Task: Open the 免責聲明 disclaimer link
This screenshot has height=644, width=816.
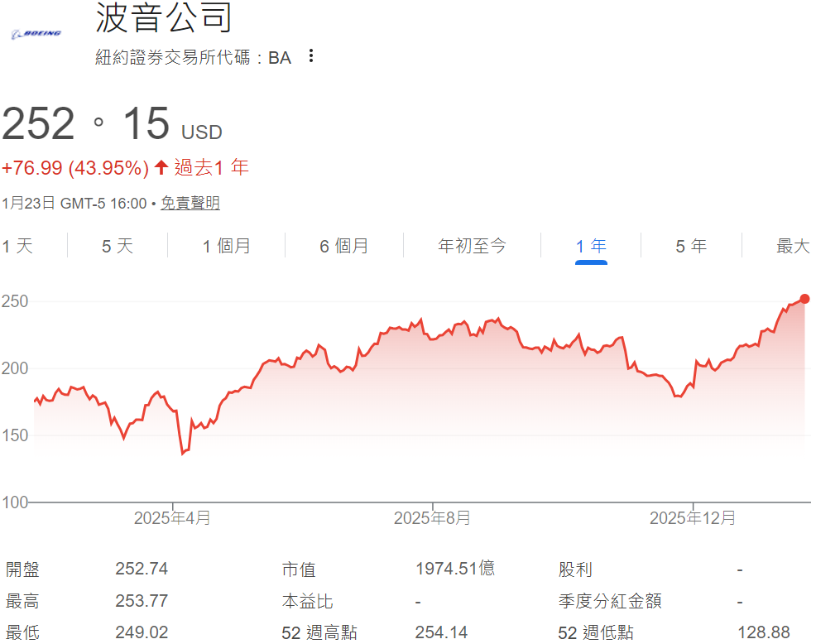Action: (x=190, y=203)
